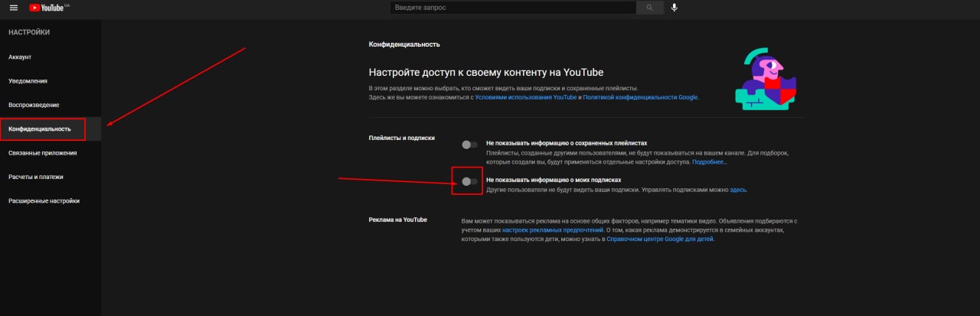Viewport: 980px width, 316px height.
Task: Select 'Конфиденциальность' in the sidebar
Action: (x=51, y=129)
